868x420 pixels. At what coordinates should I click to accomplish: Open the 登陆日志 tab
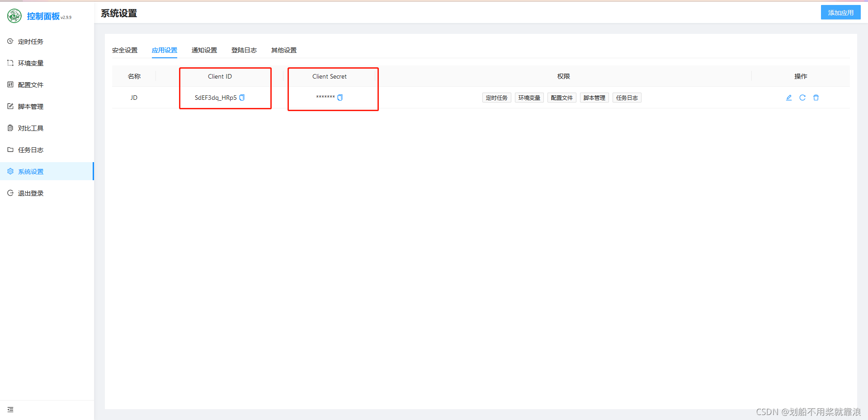[244, 50]
